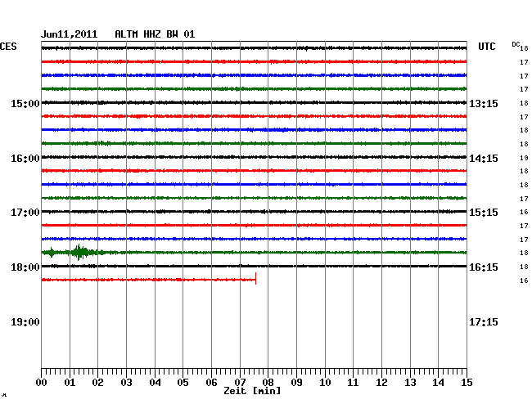
Task: Select minute label 14 on the axis
Action: (438, 383)
